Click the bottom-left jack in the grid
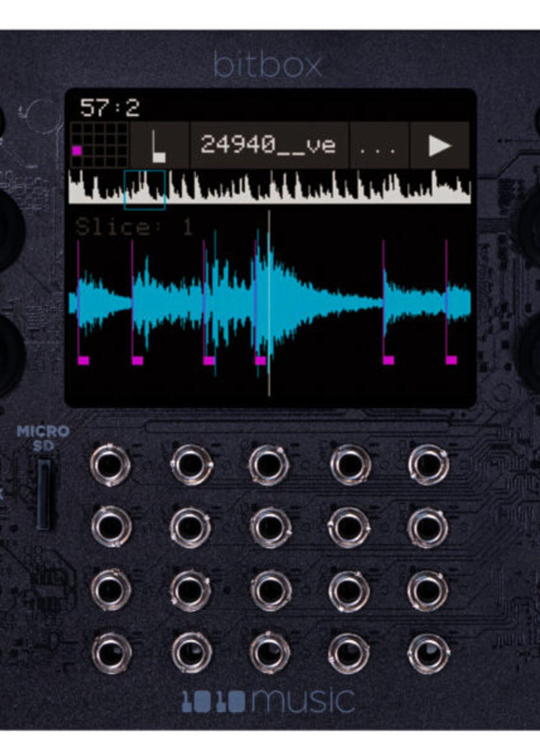Screen dimensions: 540x756 point(111,653)
